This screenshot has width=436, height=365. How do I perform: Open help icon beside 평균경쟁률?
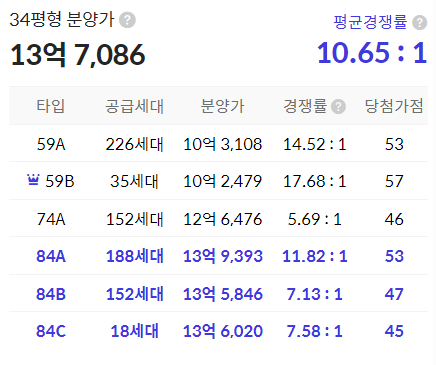click(x=420, y=23)
